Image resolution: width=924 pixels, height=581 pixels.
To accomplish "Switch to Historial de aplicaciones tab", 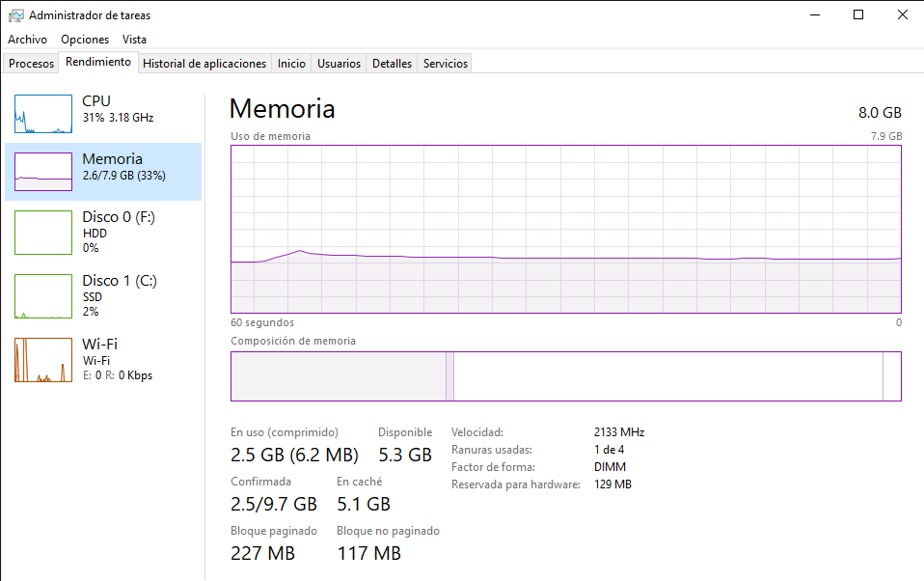I will pos(204,64).
